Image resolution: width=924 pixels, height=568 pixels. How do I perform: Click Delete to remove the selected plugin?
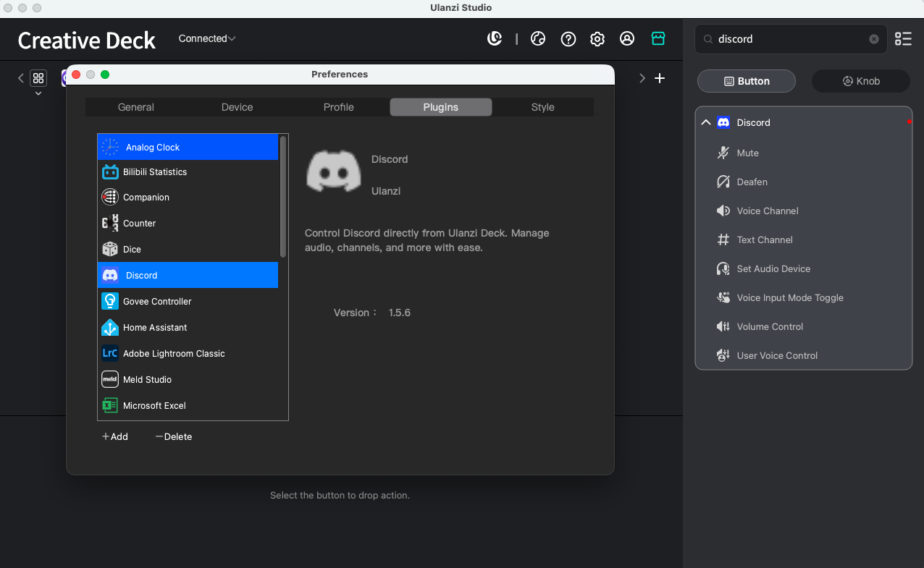pos(173,436)
